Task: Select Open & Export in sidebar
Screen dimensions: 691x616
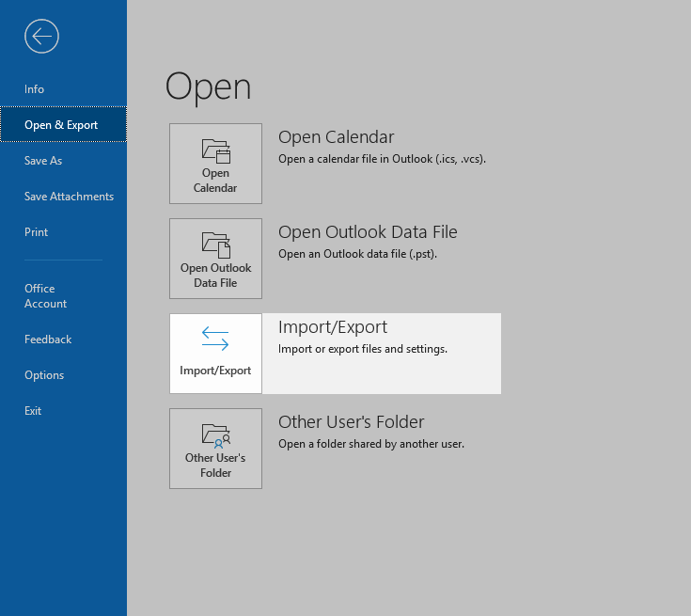Action: point(64,125)
